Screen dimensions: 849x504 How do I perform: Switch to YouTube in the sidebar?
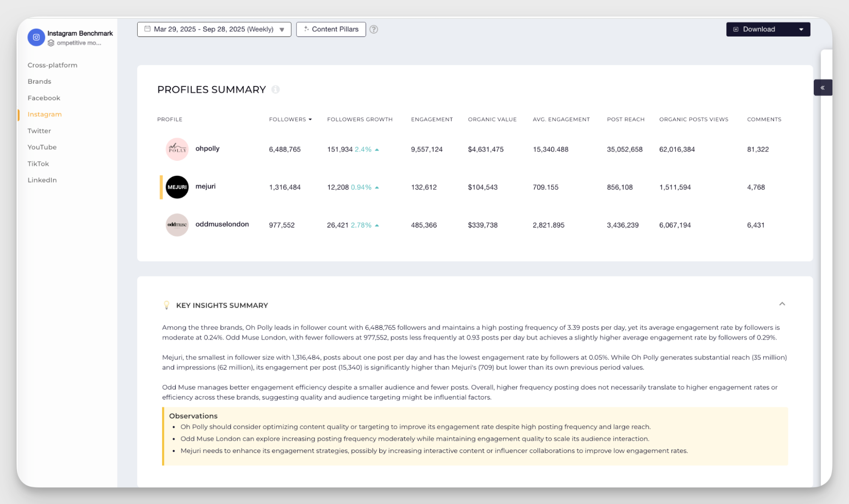pos(42,147)
